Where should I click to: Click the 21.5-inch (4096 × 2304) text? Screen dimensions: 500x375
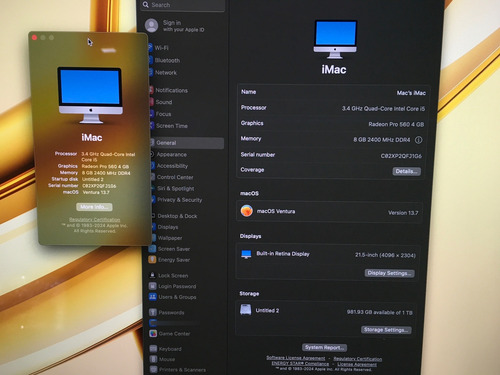click(x=385, y=255)
